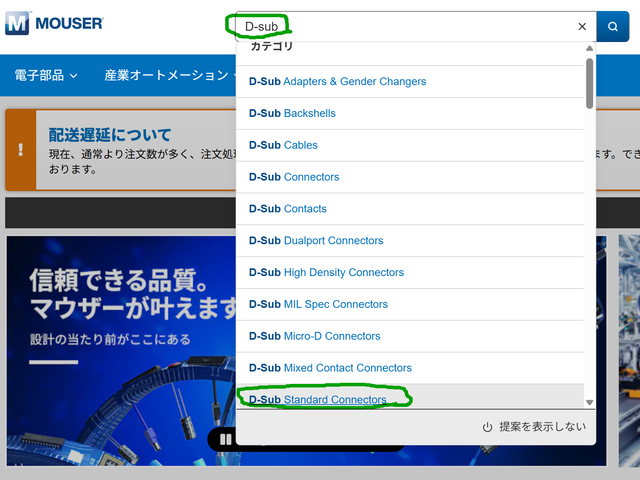640x480 pixels.
Task: Open the 産業オートメーション menu
Action: [170, 76]
